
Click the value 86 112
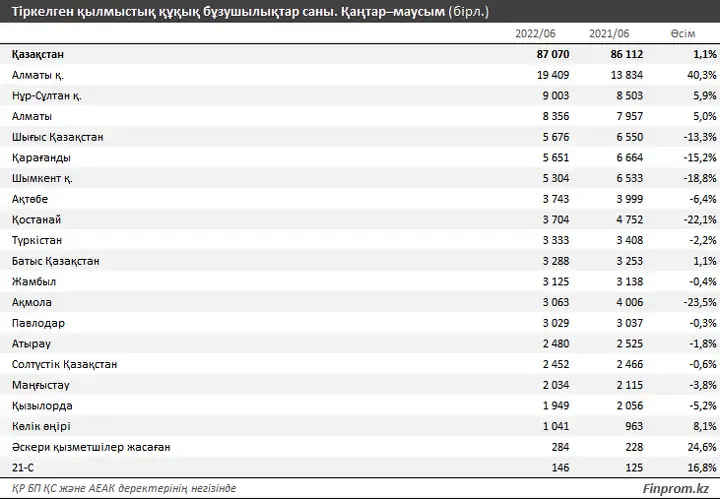626,54
